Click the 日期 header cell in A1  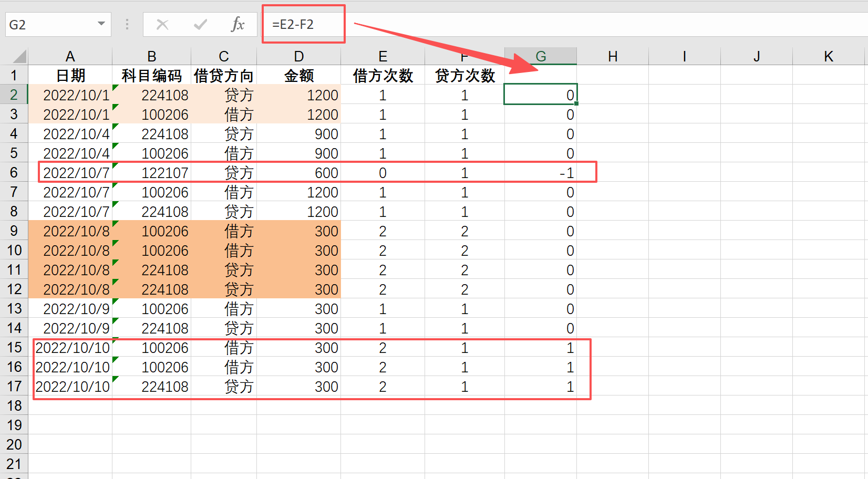(x=70, y=75)
